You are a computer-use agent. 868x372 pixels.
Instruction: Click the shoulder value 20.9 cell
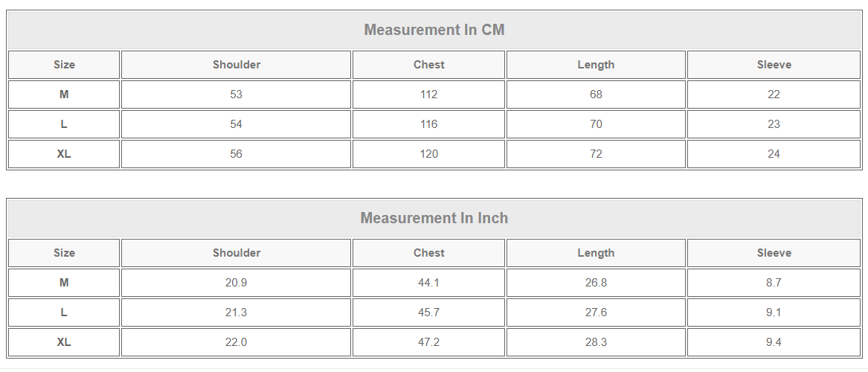pyautogui.click(x=237, y=283)
